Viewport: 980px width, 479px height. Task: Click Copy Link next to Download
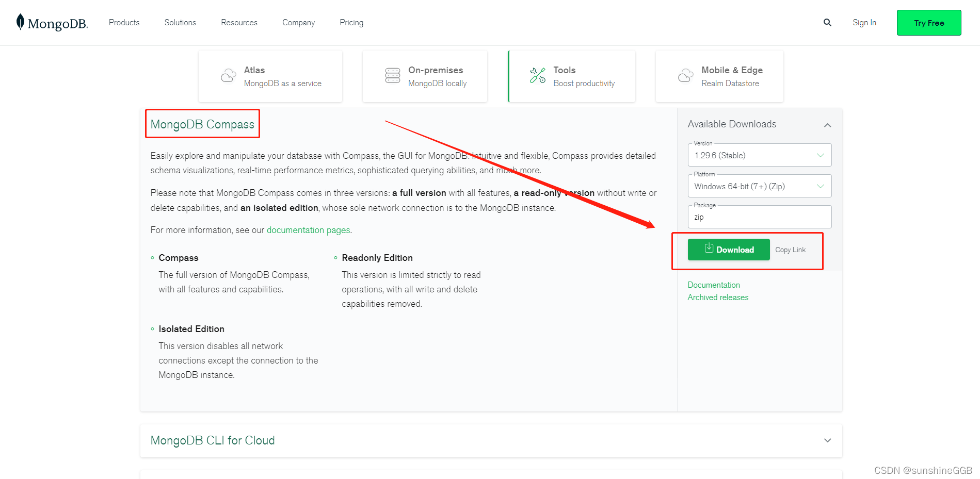pos(790,250)
